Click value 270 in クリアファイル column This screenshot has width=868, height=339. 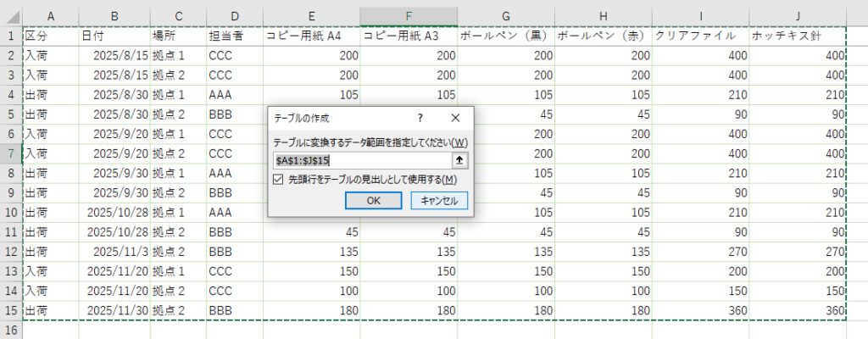(700, 252)
